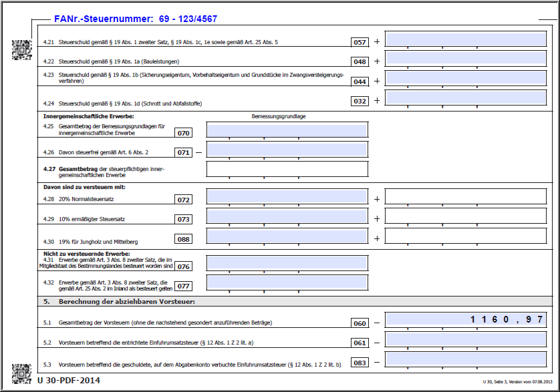Select the code box 071
Screen dimensions: 560x392
184,152
